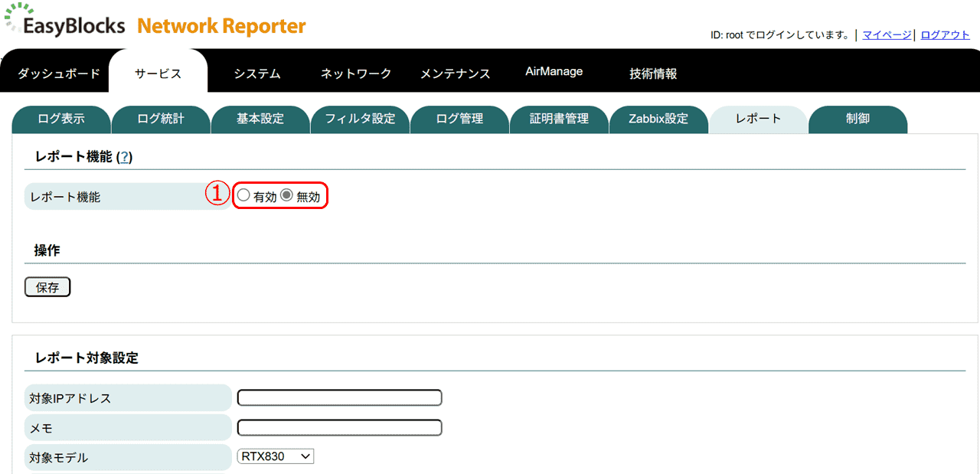Select the 有効 radio button
Image resolution: width=980 pixels, height=474 pixels.
tap(243, 195)
